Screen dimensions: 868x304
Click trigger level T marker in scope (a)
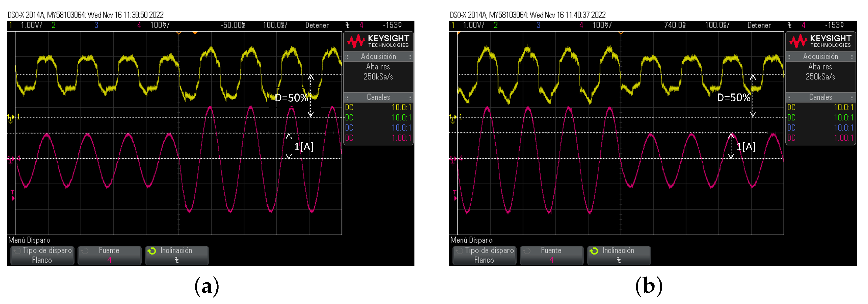[13, 195]
